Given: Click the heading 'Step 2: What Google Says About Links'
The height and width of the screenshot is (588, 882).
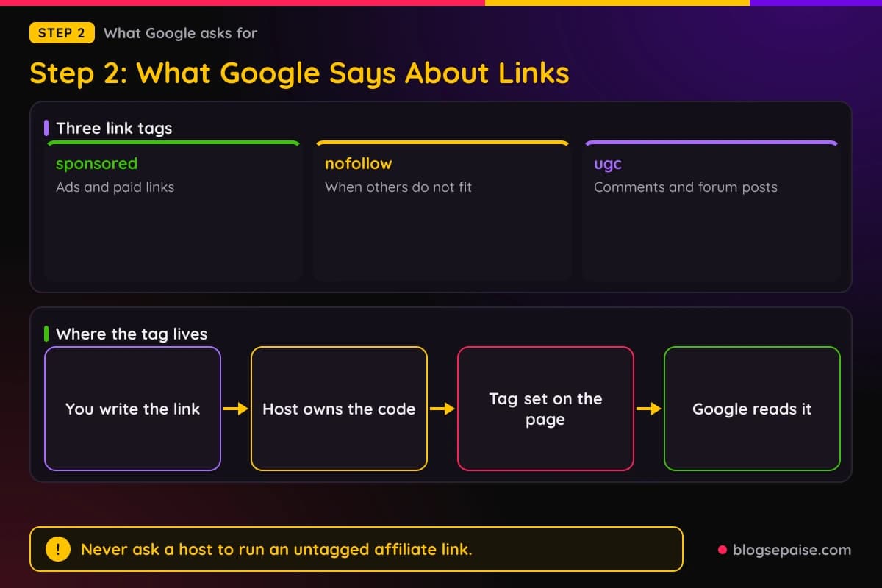Looking at the screenshot, I should point(299,73).
